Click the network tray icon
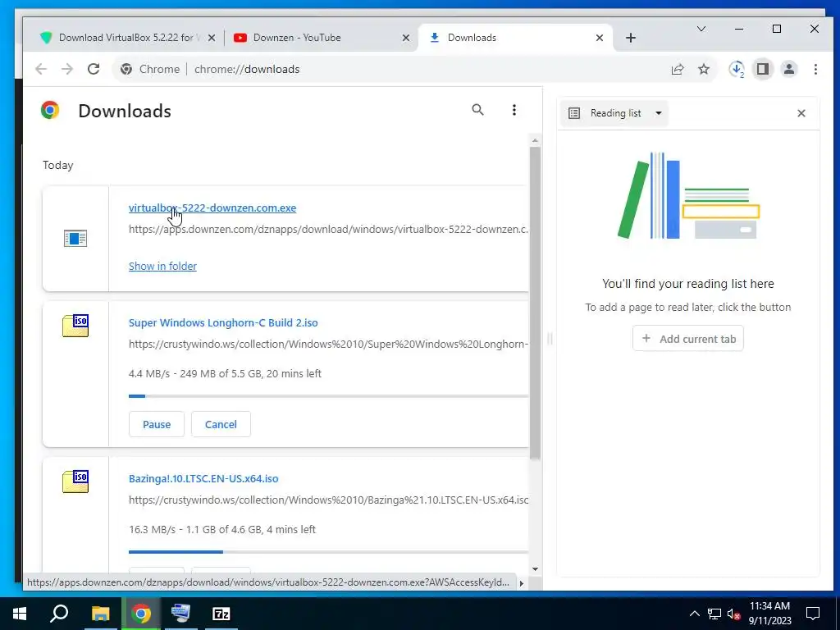 [x=714, y=614]
